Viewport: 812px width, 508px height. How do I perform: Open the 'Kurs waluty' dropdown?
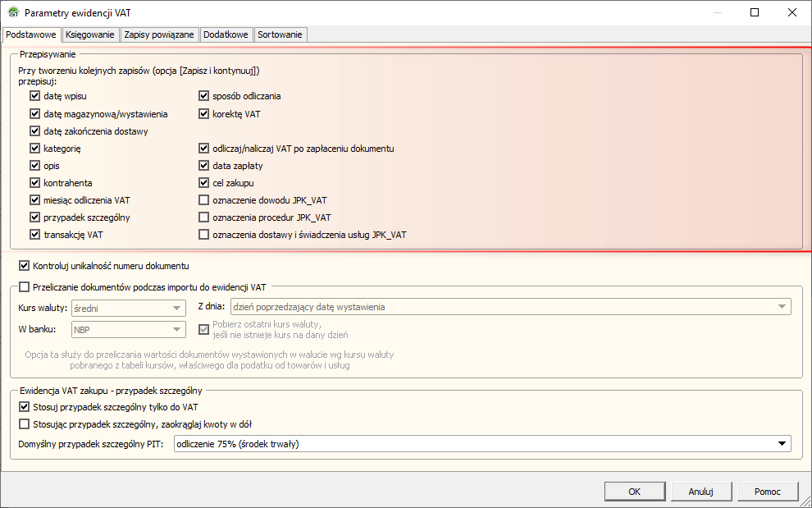pos(176,308)
